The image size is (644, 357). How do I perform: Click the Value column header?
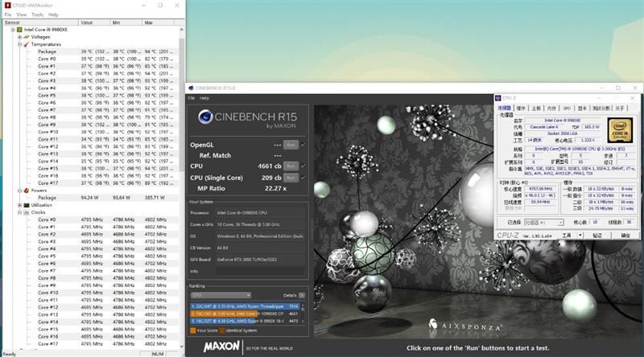94,23
